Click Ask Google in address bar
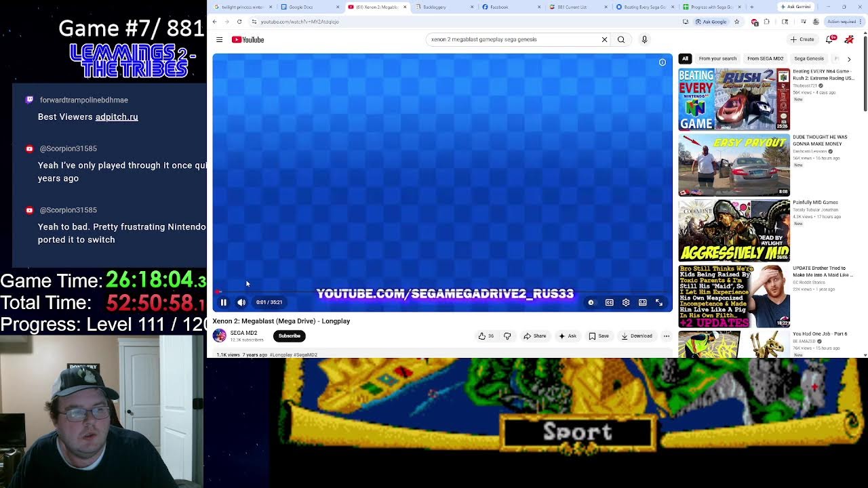The width and height of the screenshot is (868, 488). click(711, 22)
